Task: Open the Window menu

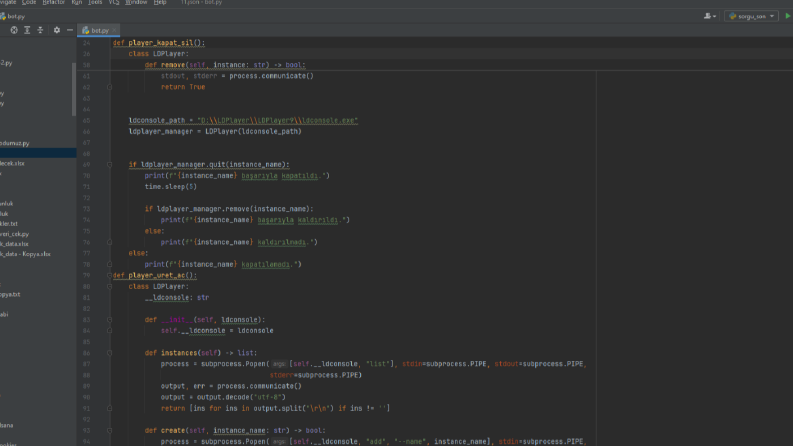Action: [x=136, y=3]
